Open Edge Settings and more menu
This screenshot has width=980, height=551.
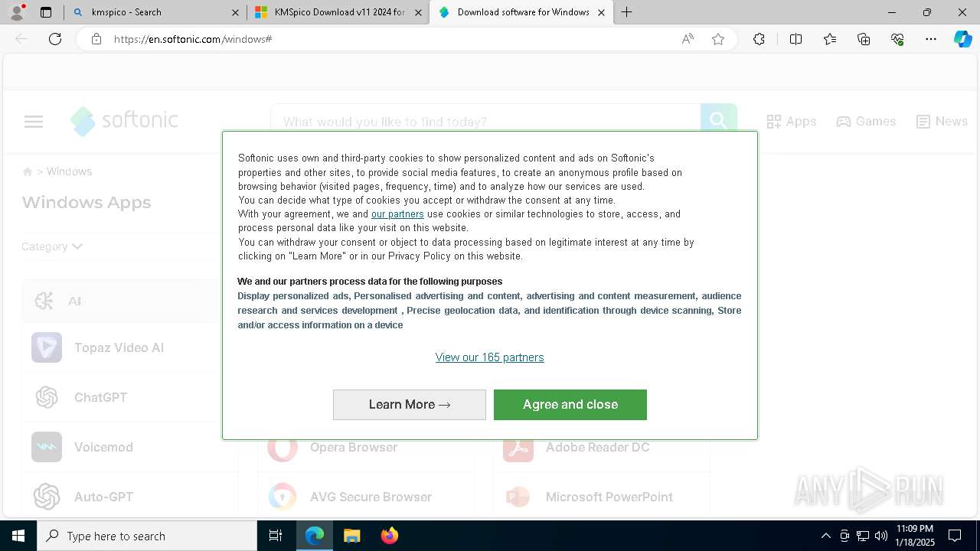(x=931, y=39)
